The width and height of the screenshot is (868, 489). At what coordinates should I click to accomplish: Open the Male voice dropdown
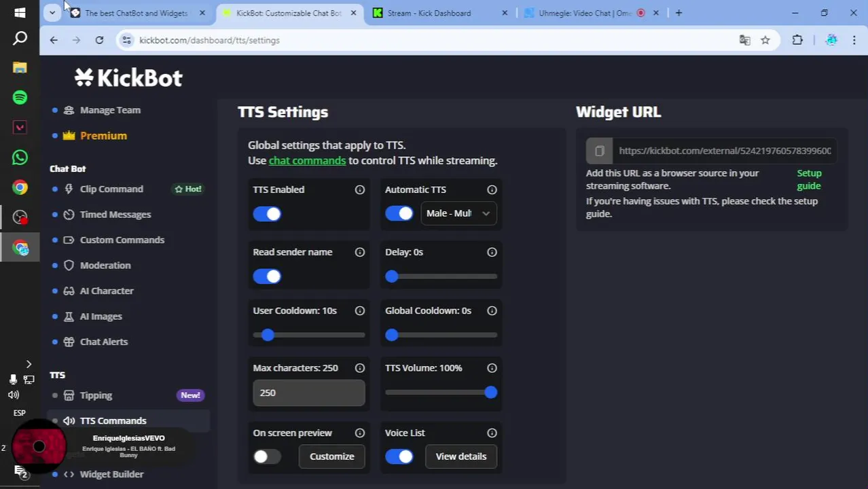click(x=458, y=213)
